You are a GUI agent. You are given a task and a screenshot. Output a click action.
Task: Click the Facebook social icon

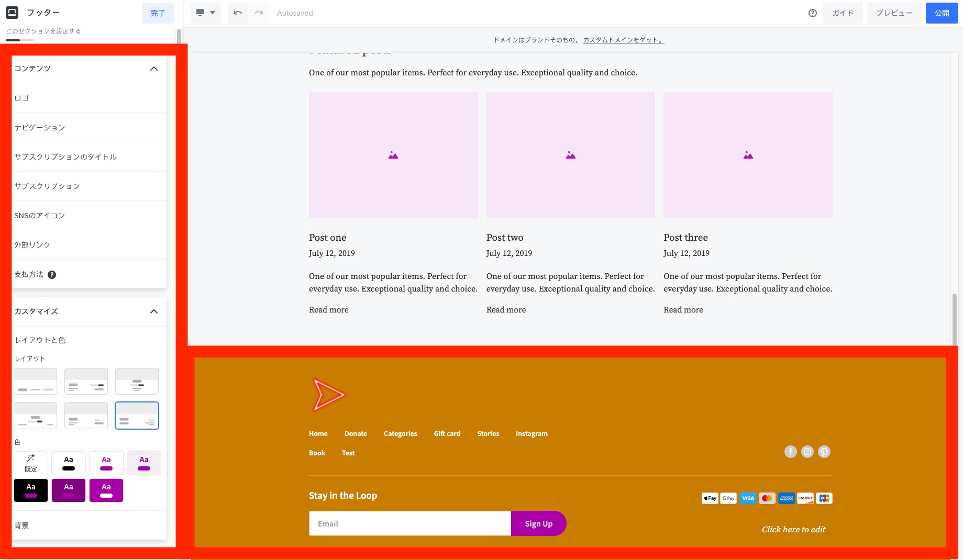[x=791, y=452]
